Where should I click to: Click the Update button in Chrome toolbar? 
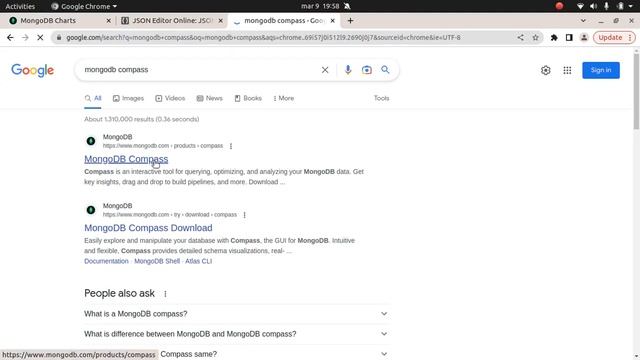click(x=610, y=38)
